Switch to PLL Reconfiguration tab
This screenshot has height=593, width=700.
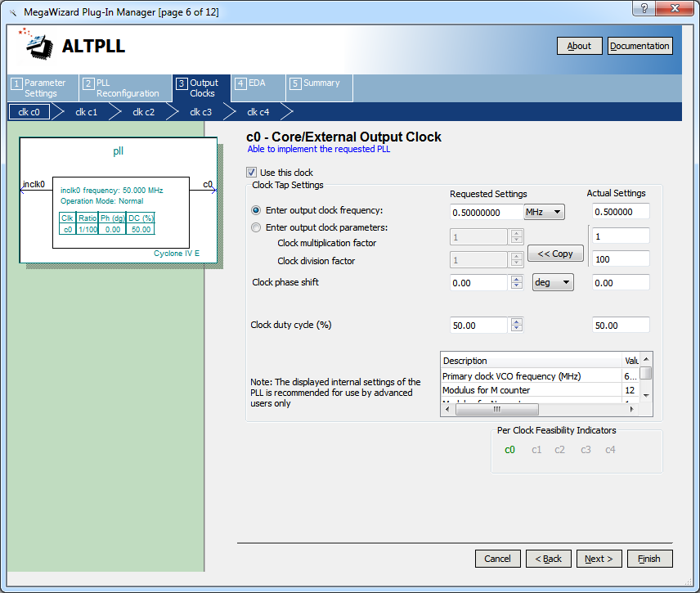(x=125, y=88)
